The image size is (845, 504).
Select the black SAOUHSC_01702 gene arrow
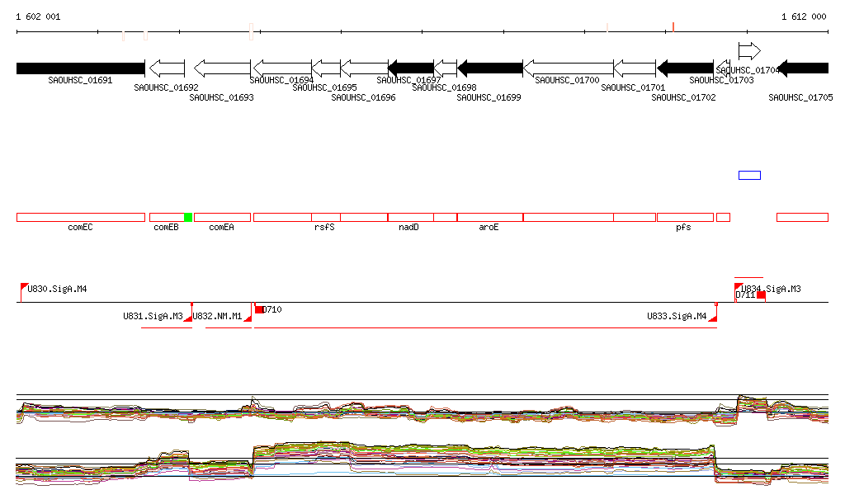pyautogui.click(x=685, y=68)
